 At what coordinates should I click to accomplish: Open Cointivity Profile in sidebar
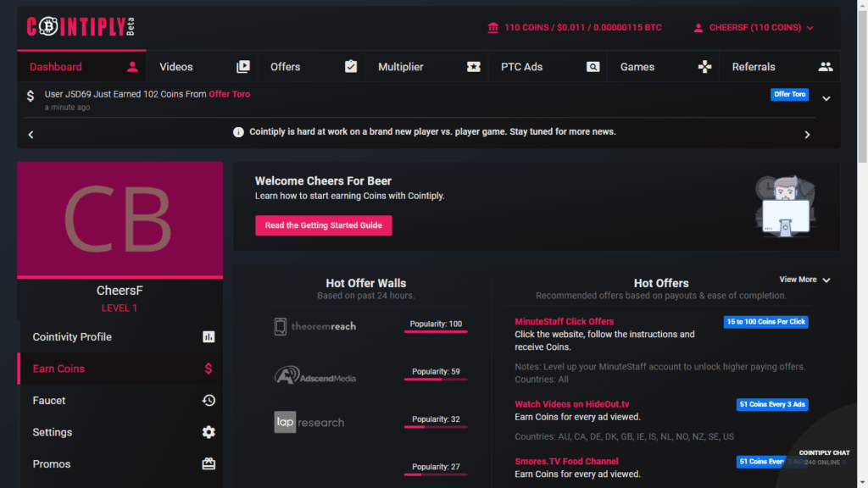120,337
